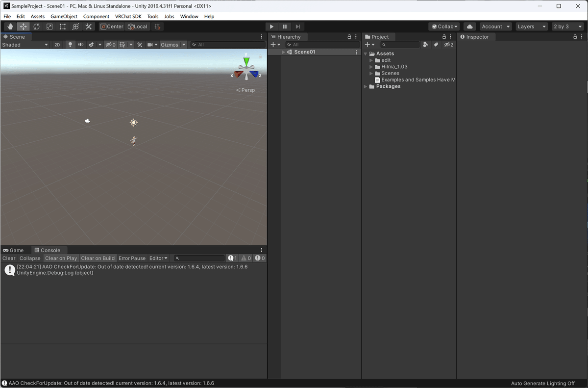Screen dimensions: 588x388
Task: Select the Hand tool
Action: pos(10,26)
